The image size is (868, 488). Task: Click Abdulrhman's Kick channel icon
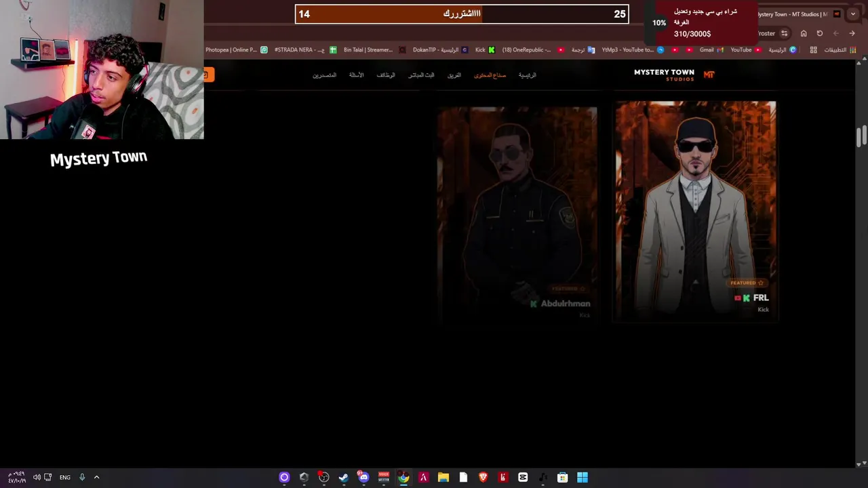click(x=534, y=304)
